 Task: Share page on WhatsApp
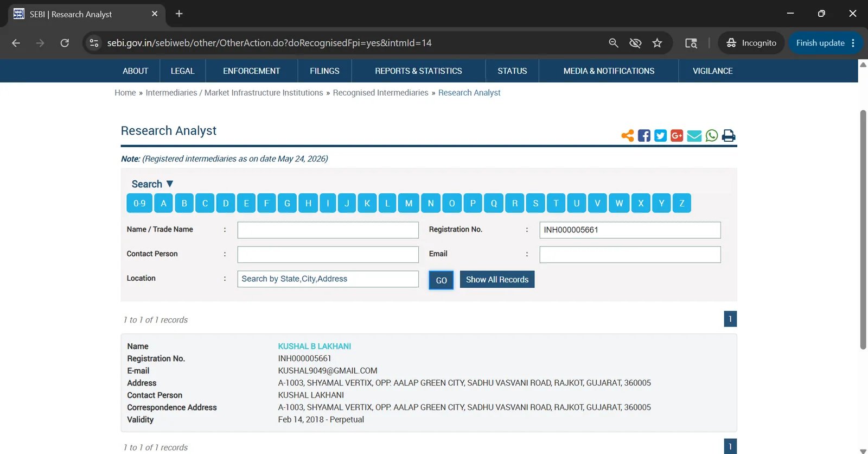point(712,136)
